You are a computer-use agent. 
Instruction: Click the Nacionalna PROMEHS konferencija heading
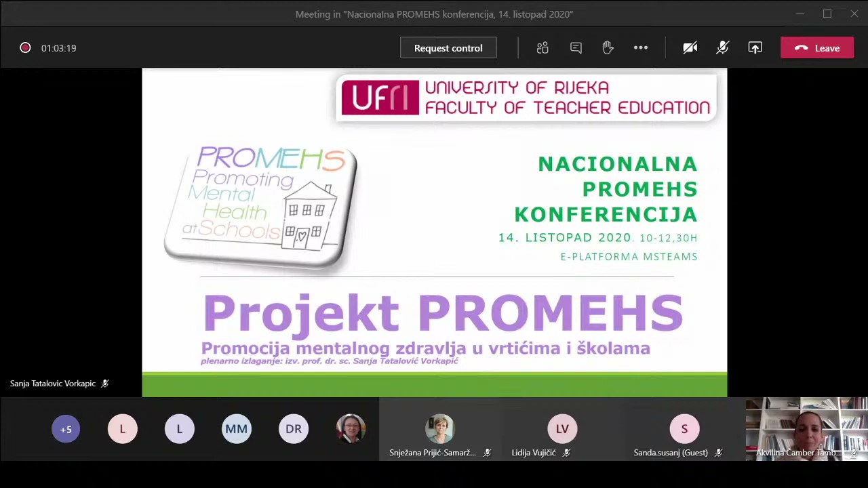coord(606,189)
